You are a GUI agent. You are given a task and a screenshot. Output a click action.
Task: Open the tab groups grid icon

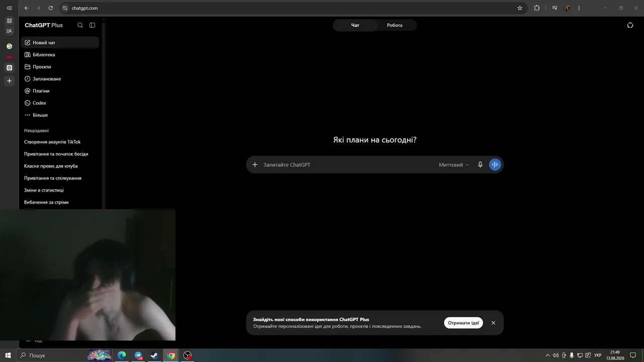(9, 21)
